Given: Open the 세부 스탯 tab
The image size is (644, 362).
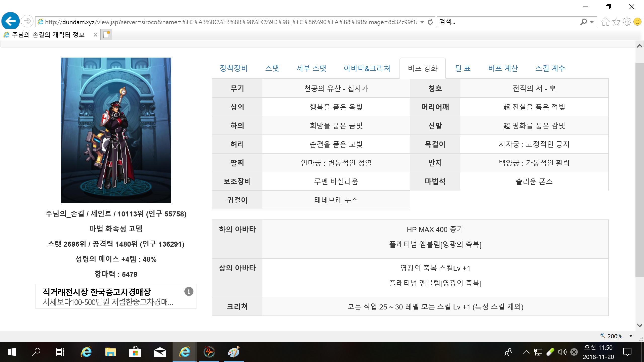Looking at the screenshot, I should [x=311, y=68].
